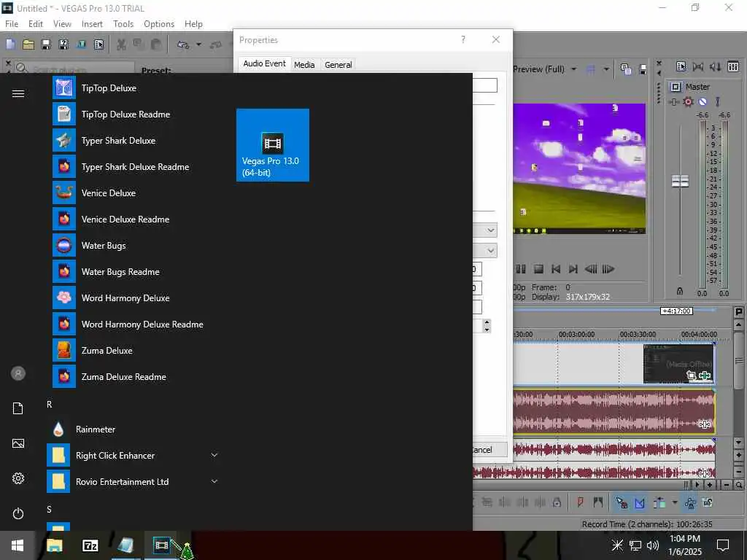The width and height of the screenshot is (747, 560).
Task: Switch to the Audio Event tab
Action: coord(264,64)
